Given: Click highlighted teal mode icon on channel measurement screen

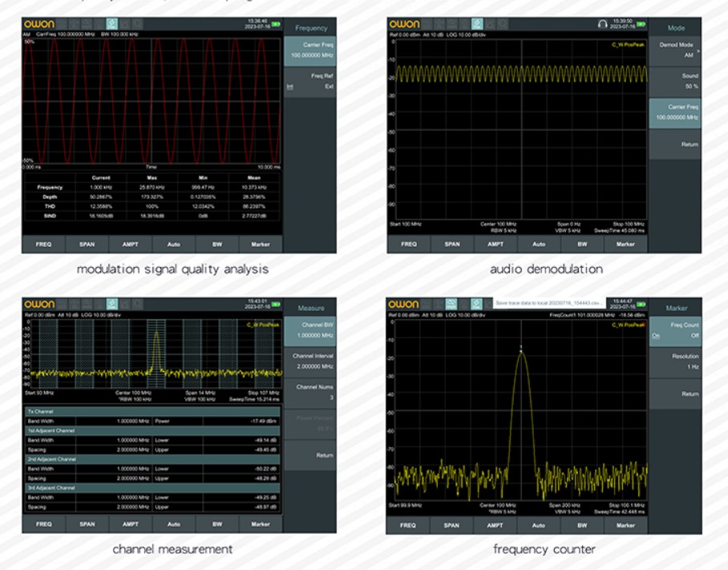Looking at the screenshot, I should point(112,304).
